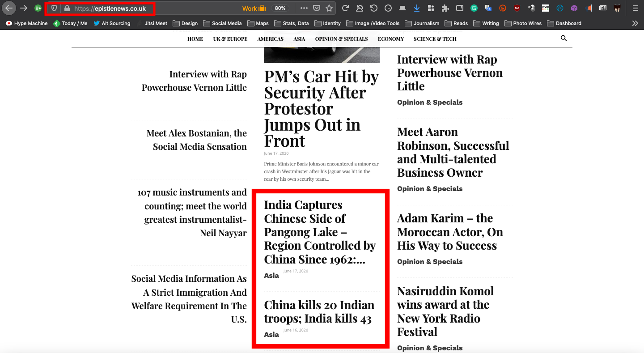This screenshot has width=644, height=353.
Task: Open the Downloads arrow icon
Action: point(417,8)
